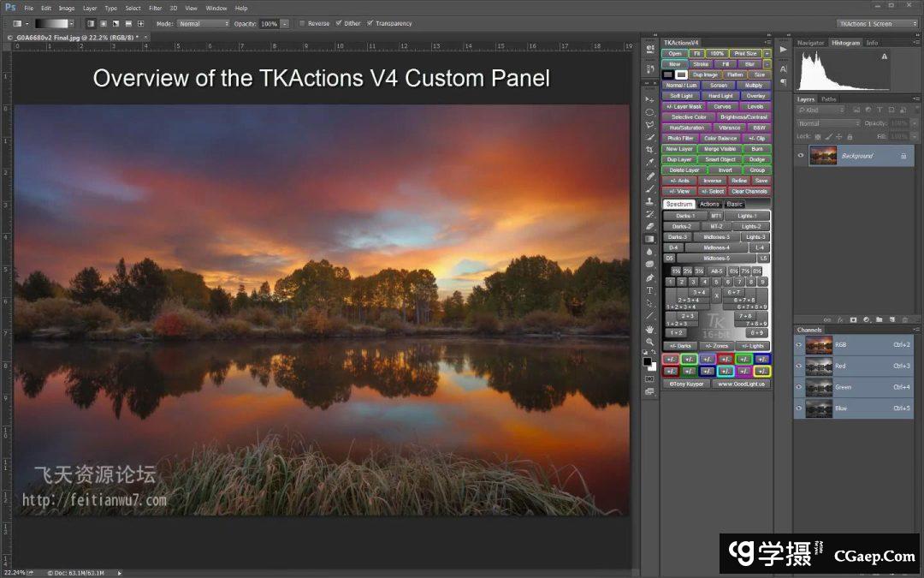Choose the Type tool

tap(649, 290)
